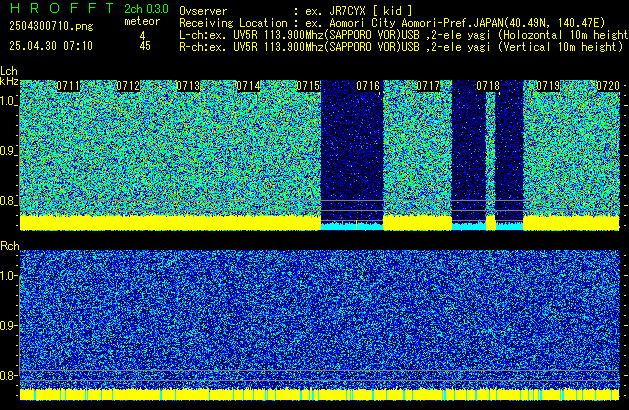The image size is (629, 410).
Task: Click the 0718 time marker
Action: 488,86
